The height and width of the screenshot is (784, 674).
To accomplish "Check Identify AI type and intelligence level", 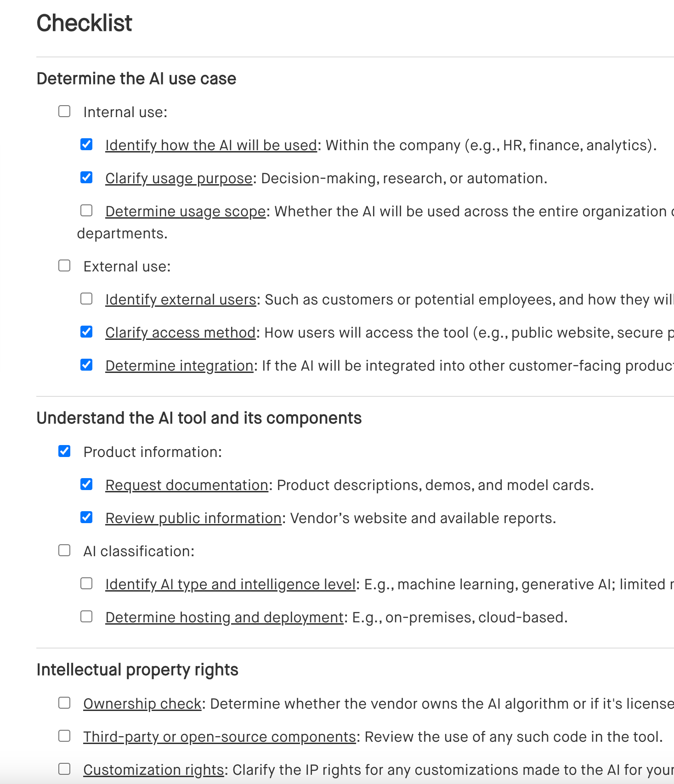I will tap(86, 583).
